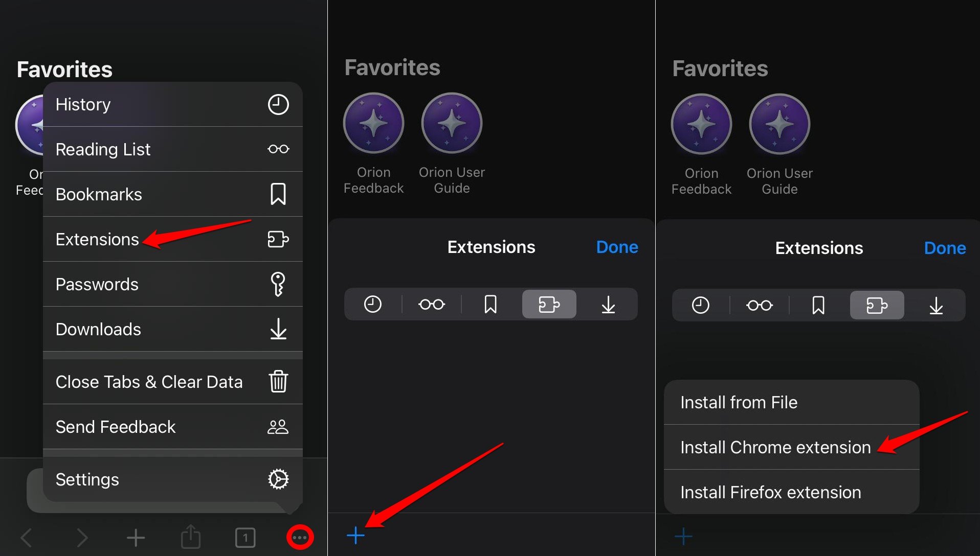Open Orion User Guide favorite in middle screen
980x556 pixels.
(452, 144)
